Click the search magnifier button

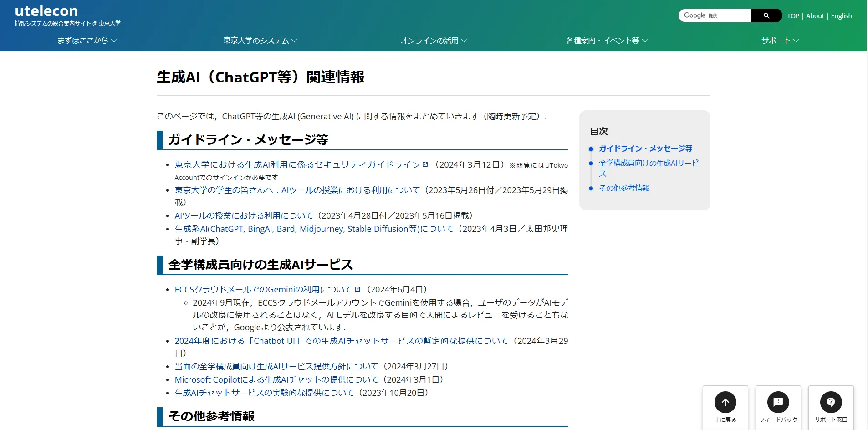pyautogui.click(x=766, y=15)
